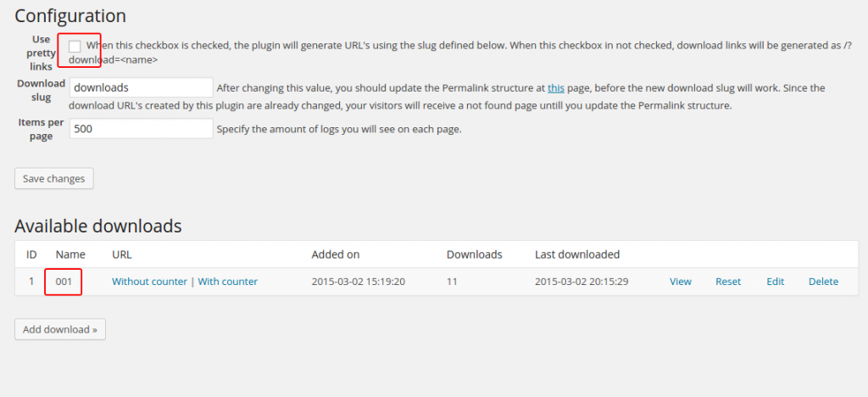Delete the 001 download entry

pos(823,282)
